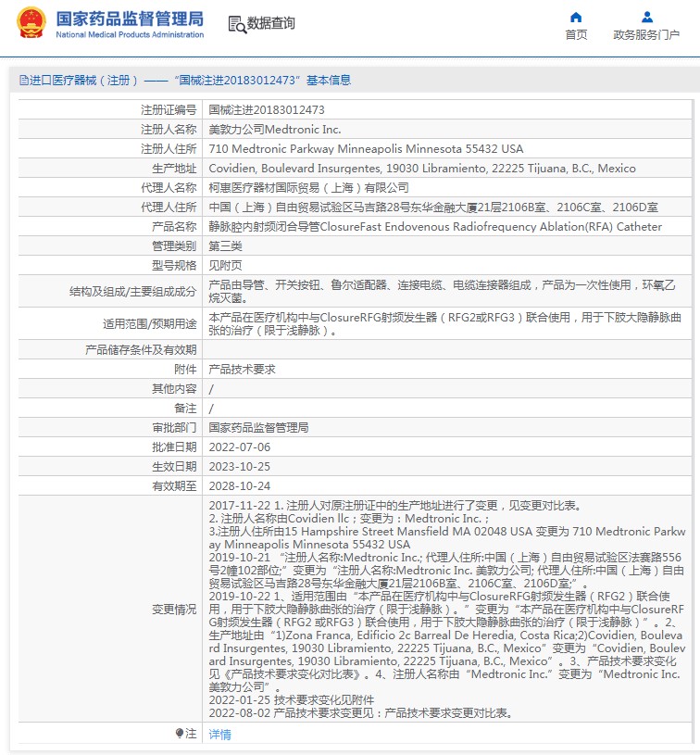Click the 基本信息 page heading
This screenshot has height=755, width=700.
click(329, 81)
